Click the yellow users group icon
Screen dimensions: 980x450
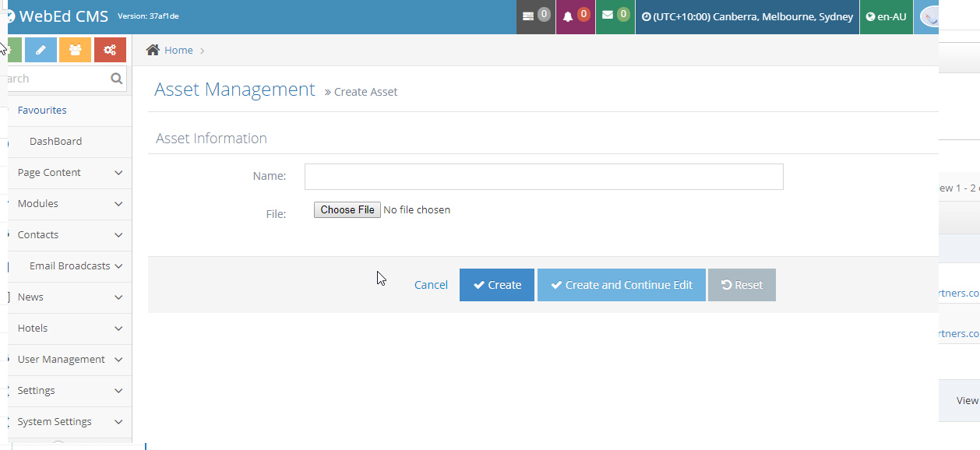coord(75,49)
